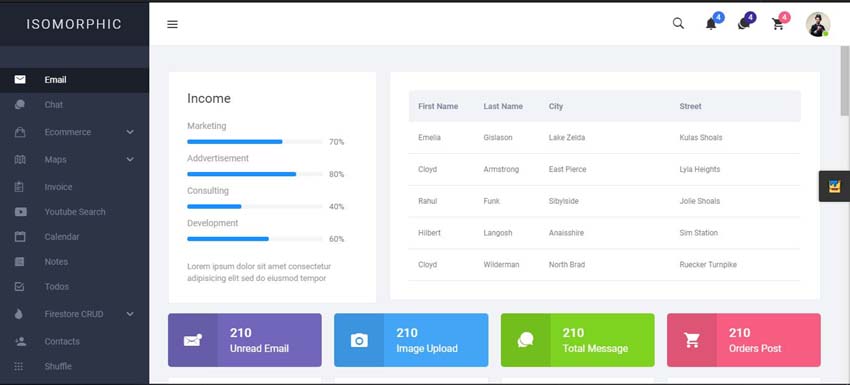850x385 pixels.
Task: Expand the Maps submenu chevron
Action: pos(130,159)
